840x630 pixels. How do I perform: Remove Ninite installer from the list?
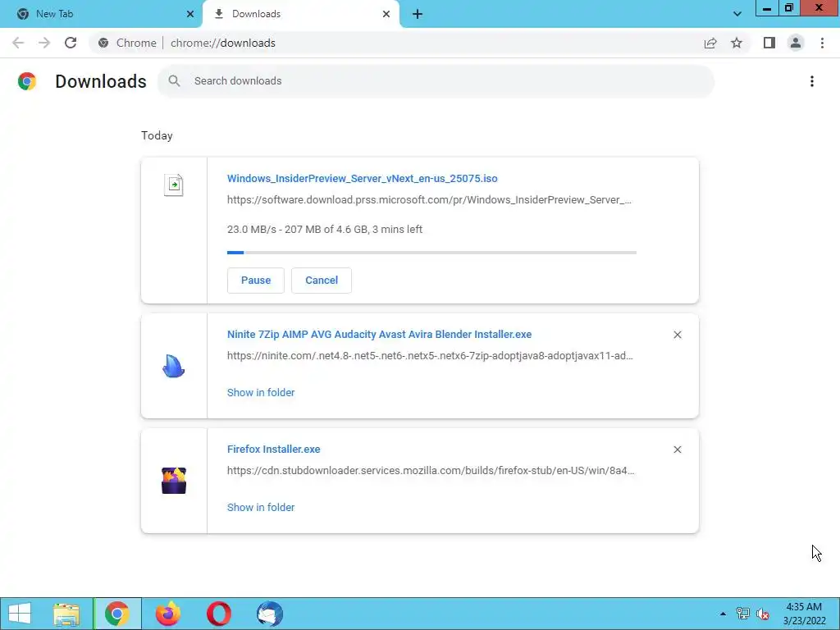click(677, 335)
